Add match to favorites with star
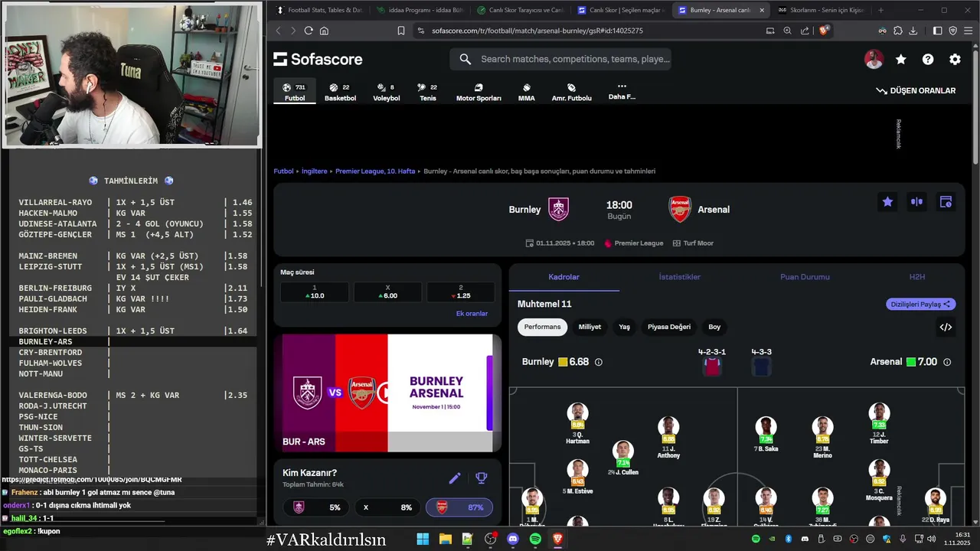Viewport: 980px width, 551px height. (x=887, y=202)
